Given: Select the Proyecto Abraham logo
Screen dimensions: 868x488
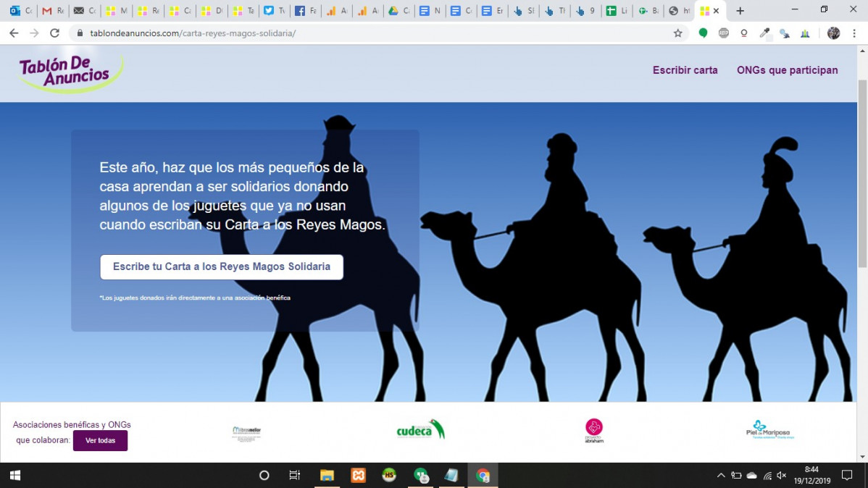Looking at the screenshot, I should 594,431.
